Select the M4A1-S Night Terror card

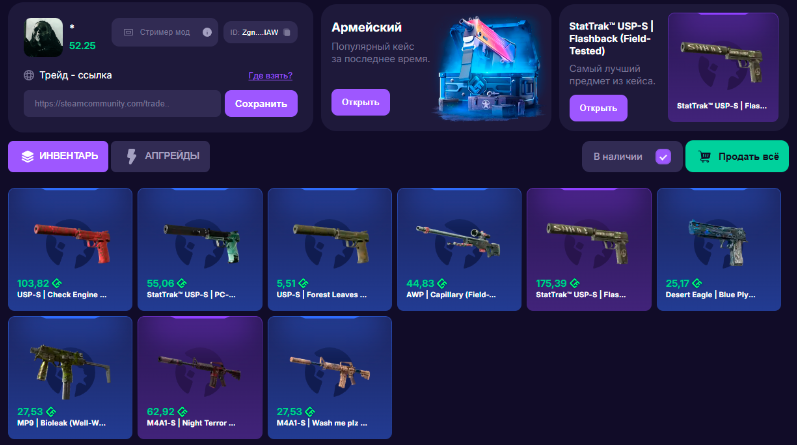pyautogui.click(x=200, y=377)
